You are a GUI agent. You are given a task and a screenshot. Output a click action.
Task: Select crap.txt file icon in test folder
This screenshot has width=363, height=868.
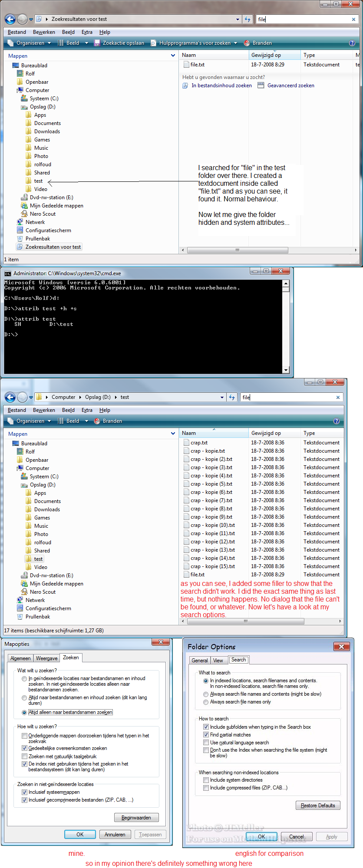tap(186, 443)
